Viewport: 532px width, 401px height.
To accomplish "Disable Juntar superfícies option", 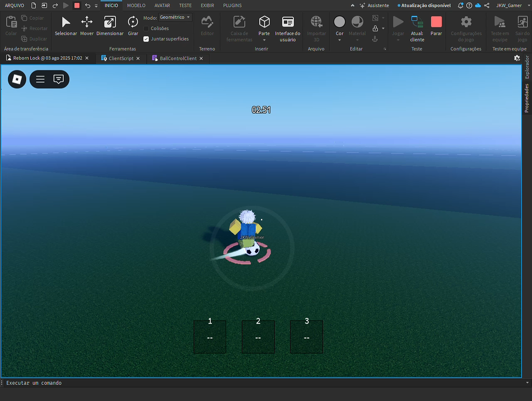I will pos(146,38).
